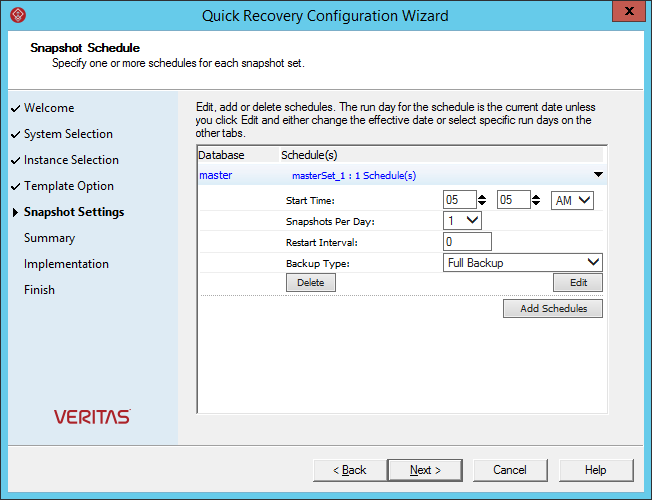Screen dimensions: 652x500
Task: Select the master database entry
Action: coord(215,175)
